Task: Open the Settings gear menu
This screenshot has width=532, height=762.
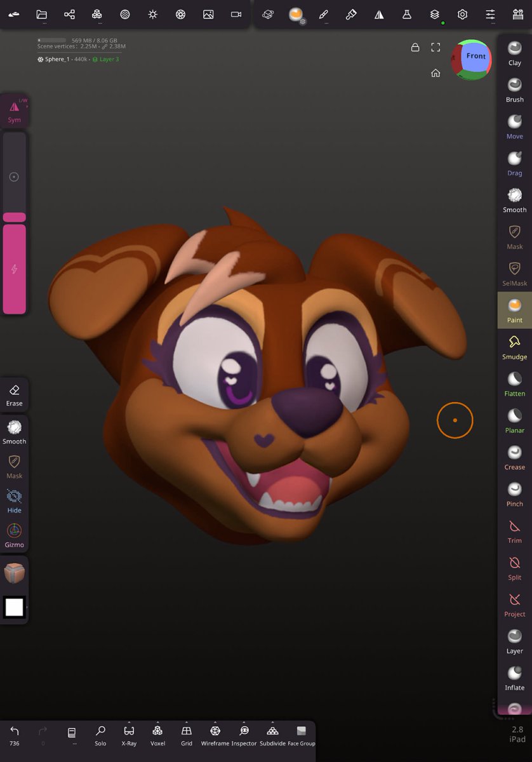Action: pyautogui.click(x=463, y=14)
